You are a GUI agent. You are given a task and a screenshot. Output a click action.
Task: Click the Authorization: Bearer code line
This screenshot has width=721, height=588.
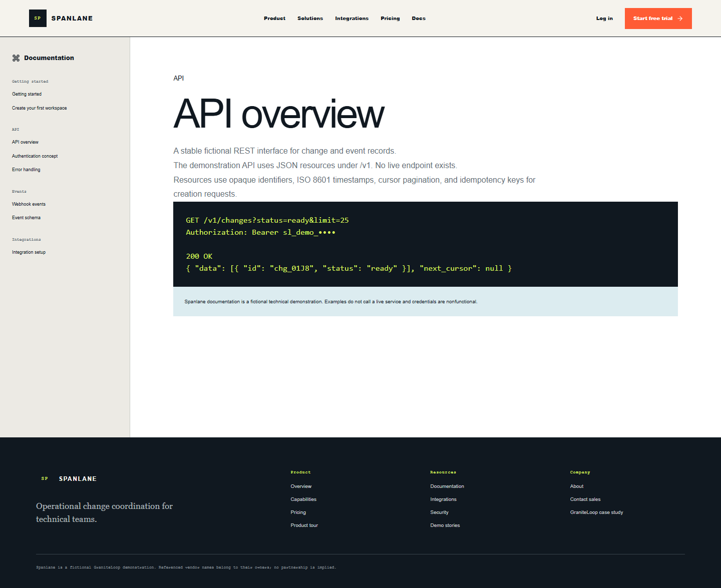260,232
